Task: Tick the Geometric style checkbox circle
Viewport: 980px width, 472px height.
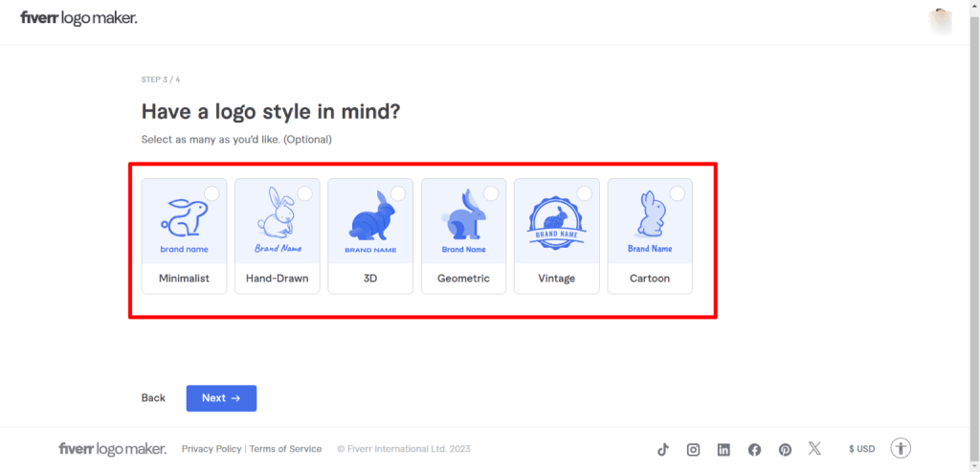Action: (x=491, y=193)
